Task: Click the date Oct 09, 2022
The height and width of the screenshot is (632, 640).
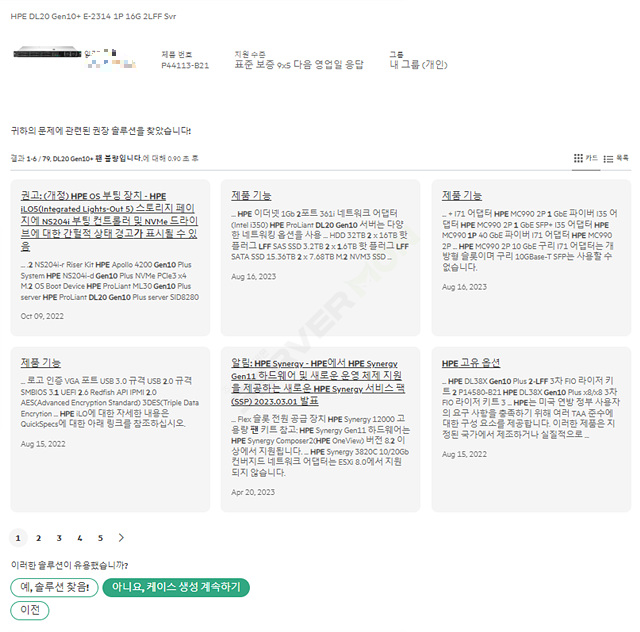Action: point(42,316)
